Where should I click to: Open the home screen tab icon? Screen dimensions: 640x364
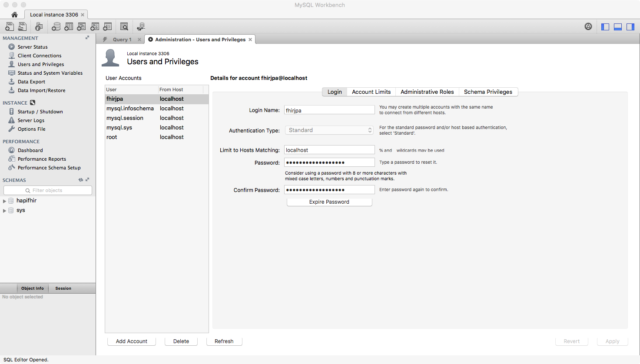(14, 15)
